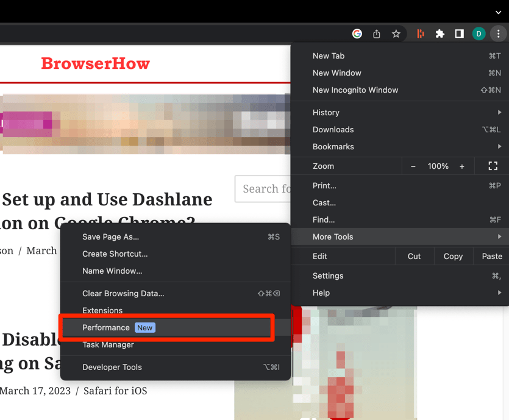509x420 pixels.
Task: Click the BrowserHow site logo
Action: [x=95, y=63]
